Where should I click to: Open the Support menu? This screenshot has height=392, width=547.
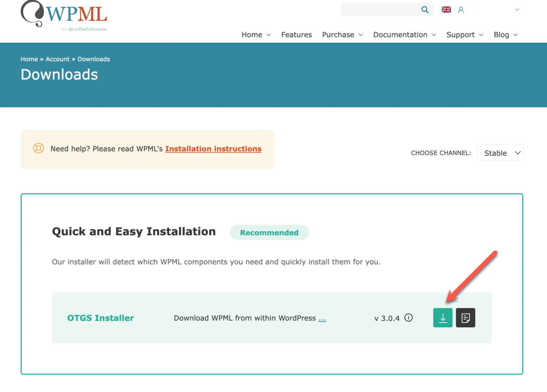point(460,35)
